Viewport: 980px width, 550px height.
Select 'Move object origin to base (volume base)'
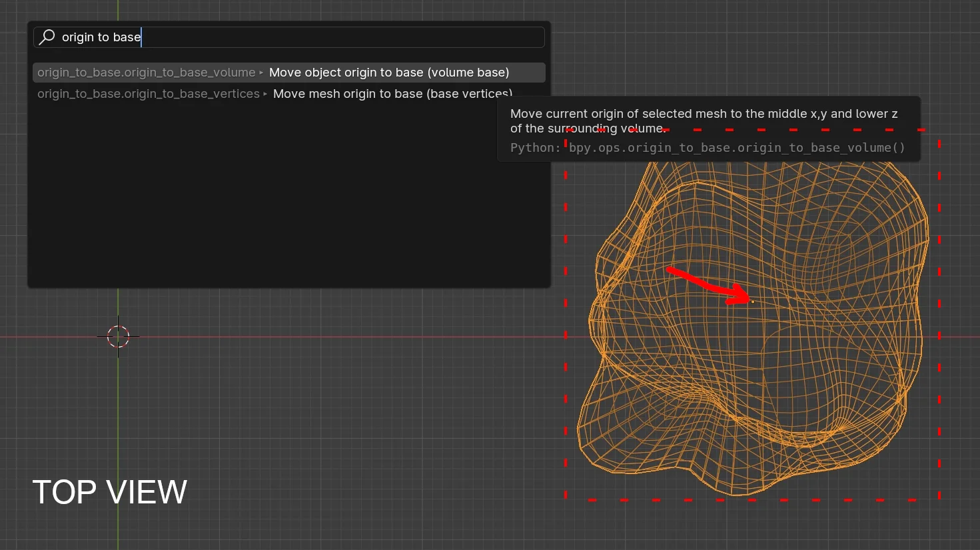pos(388,72)
